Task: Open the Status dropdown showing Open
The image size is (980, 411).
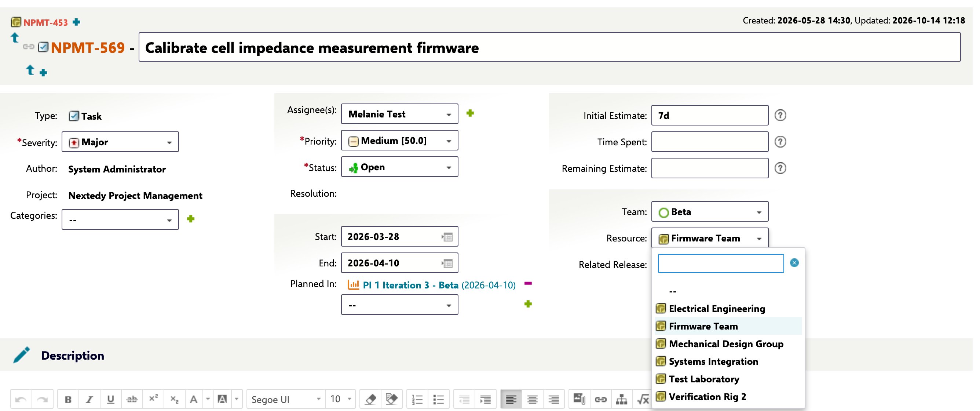Action: pyautogui.click(x=399, y=167)
